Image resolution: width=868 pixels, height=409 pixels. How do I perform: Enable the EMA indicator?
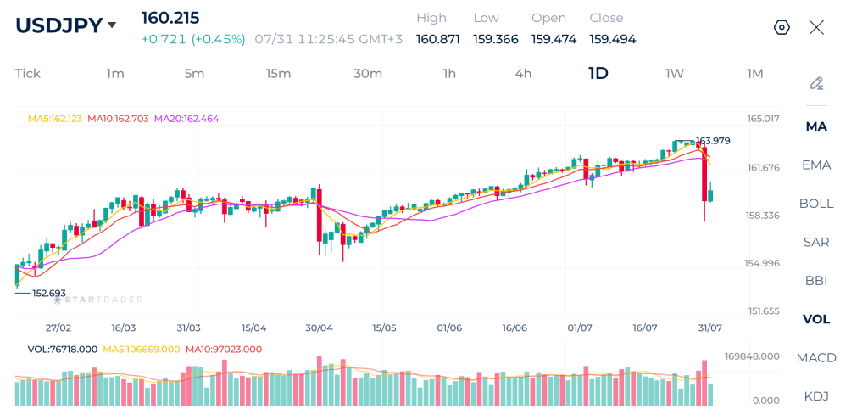tap(816, 165)
